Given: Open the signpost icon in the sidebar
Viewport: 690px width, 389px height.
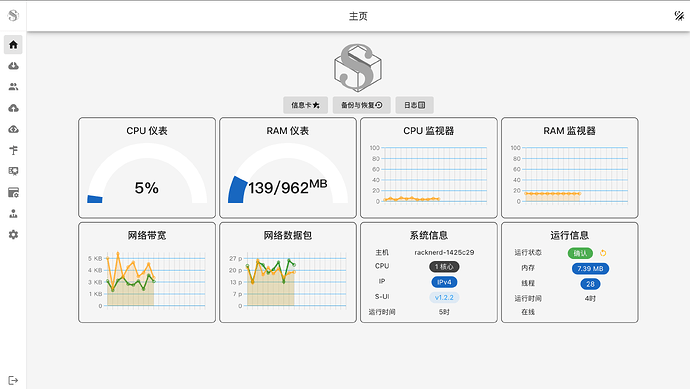Looking at the screenshot, I should (x=13, y=150).
